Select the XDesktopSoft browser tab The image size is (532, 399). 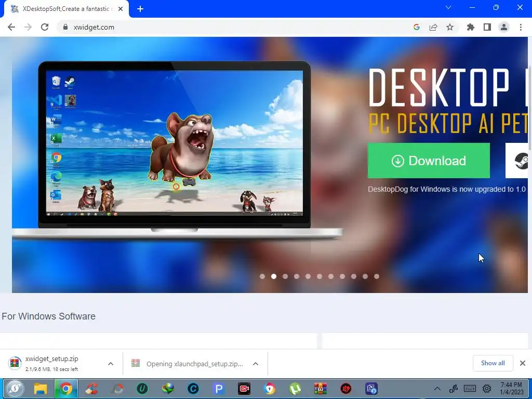(66, 9)
